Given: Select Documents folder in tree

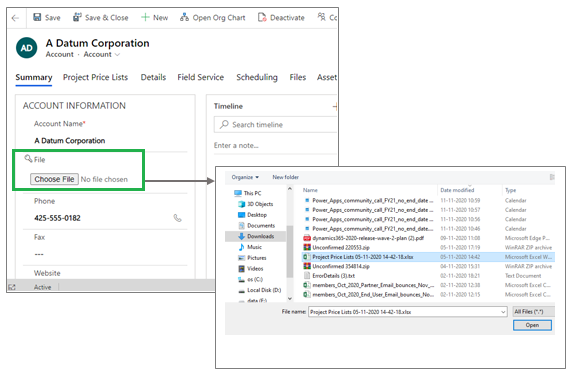Looking at the screenshot, I should coord(256,226).
